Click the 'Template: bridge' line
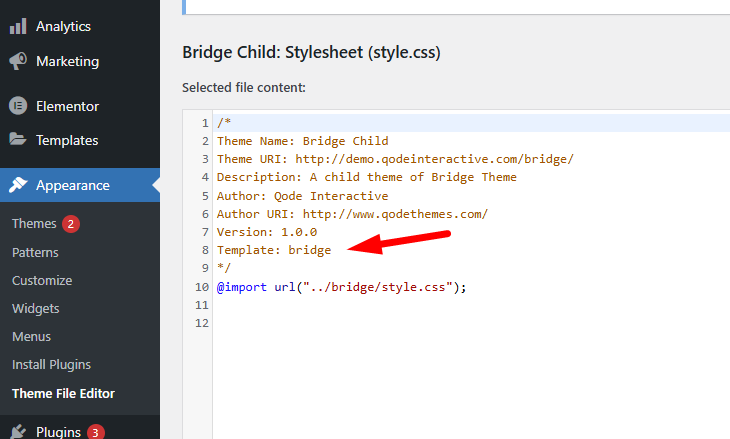 274,250
